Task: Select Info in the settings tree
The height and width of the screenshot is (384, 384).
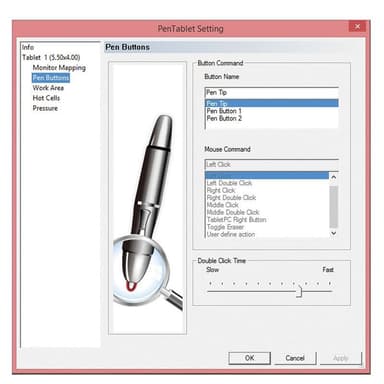Action: tap(28, 47)
